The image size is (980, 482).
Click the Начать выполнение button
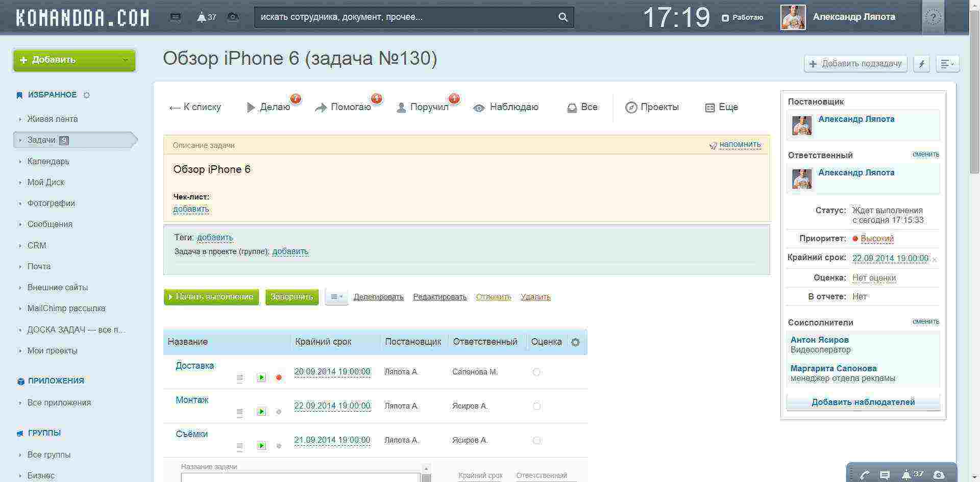point(211,297)
